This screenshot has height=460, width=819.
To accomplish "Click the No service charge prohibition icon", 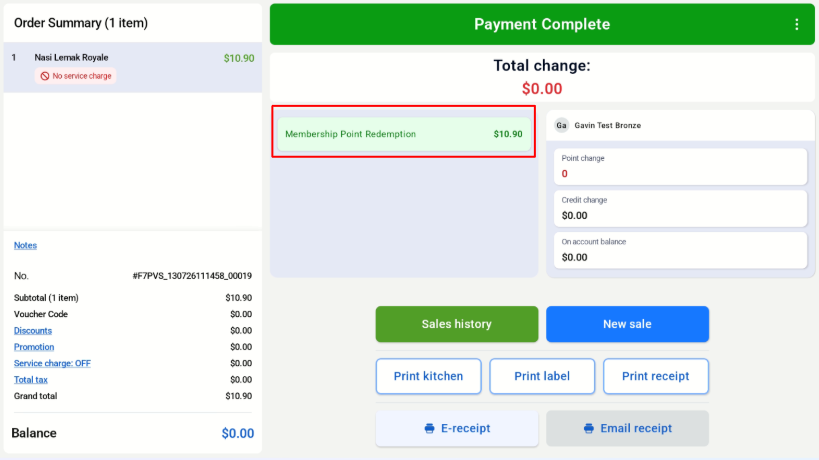I will (45, 76).
